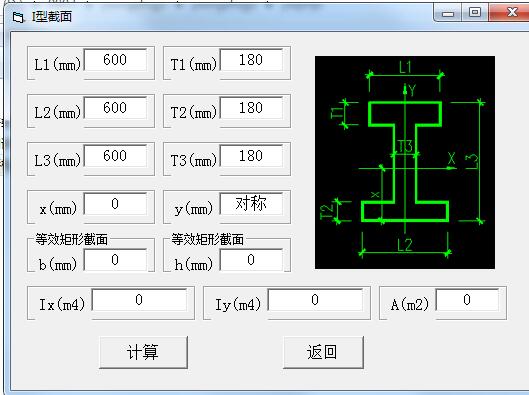Click the 计算 button
Image resolution: width=529 pixels, height=395 pixels.
143,352
